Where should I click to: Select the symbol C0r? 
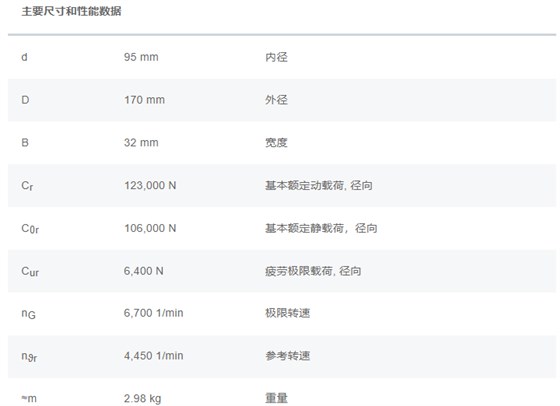[x=30, y=229]
